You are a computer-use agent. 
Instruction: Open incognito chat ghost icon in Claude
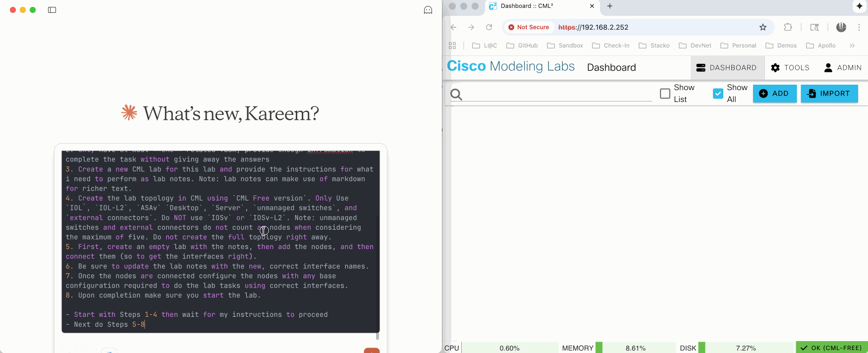(x=428, y=10)
